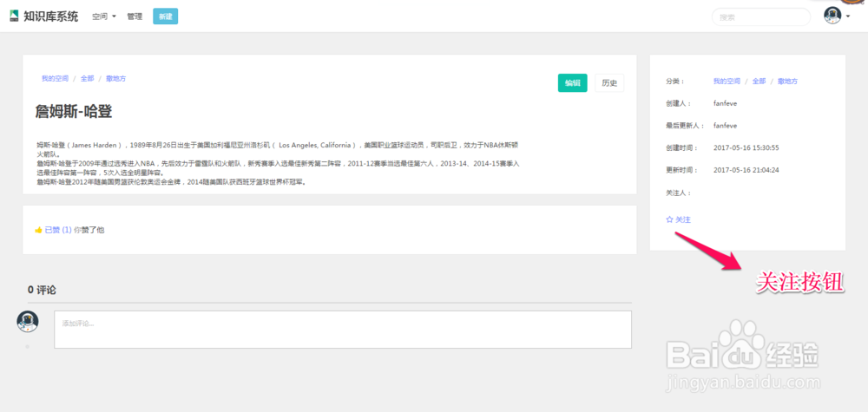
Task: Click the 已赞 (1) link
Action: 58,230
